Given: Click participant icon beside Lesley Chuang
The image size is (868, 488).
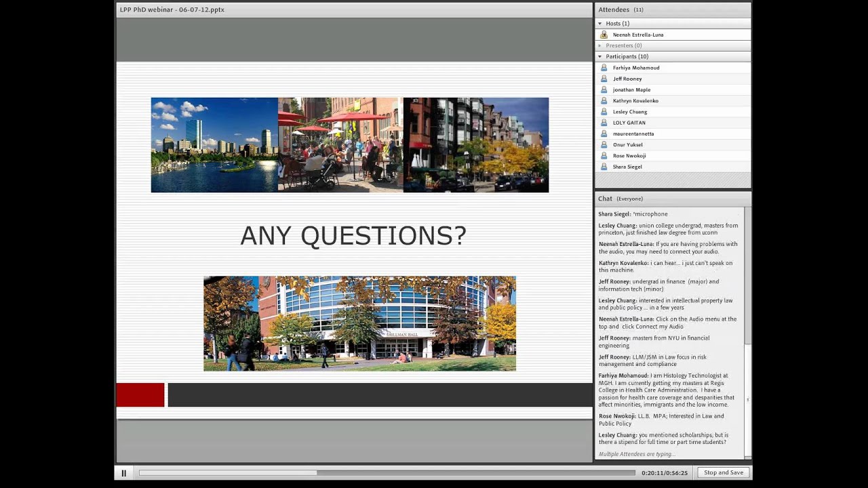Looking at the screenshot, I should point(604,112).
